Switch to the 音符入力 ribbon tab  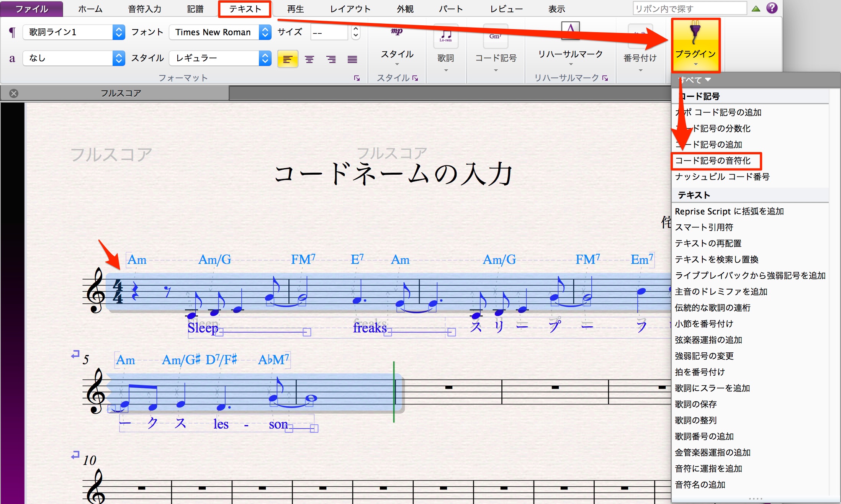145,9
